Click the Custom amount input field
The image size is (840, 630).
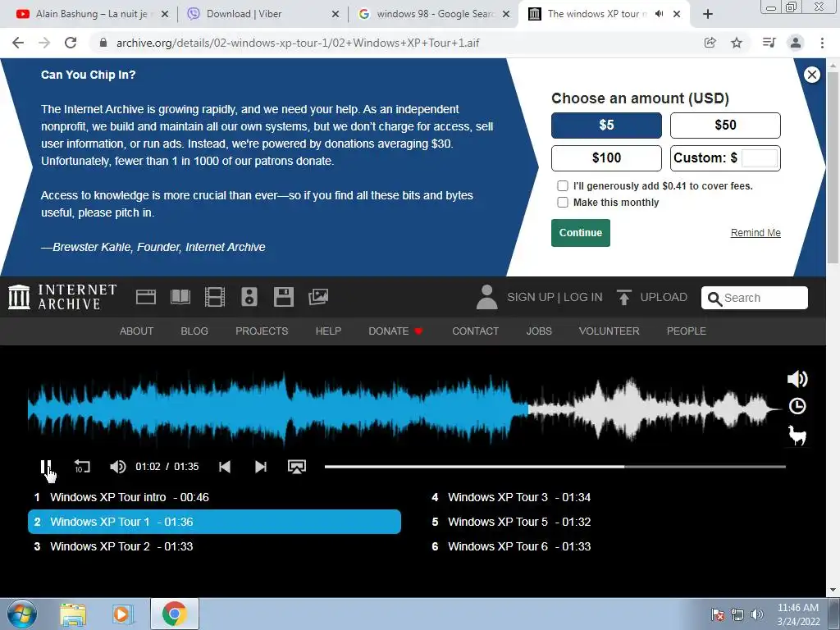coord(760,158)
